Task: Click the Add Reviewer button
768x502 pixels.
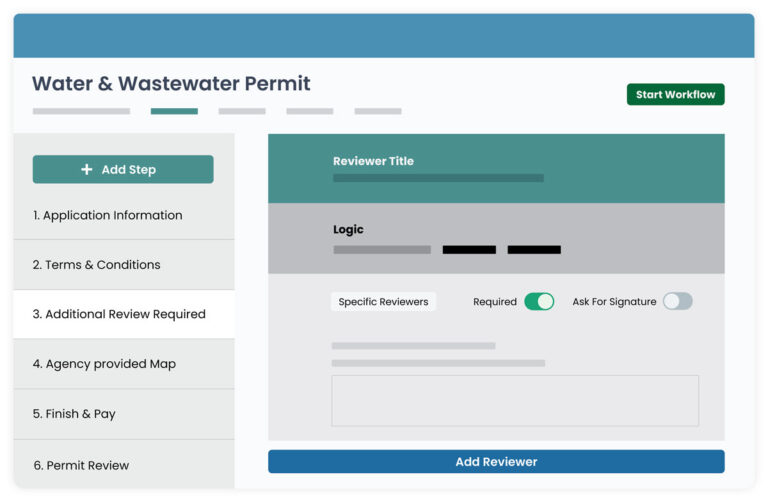Action: [496, 462]
